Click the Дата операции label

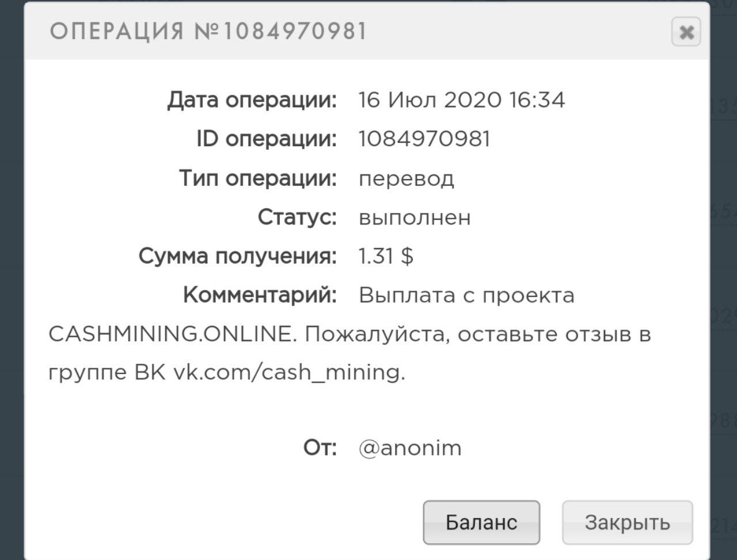(252, 101)
